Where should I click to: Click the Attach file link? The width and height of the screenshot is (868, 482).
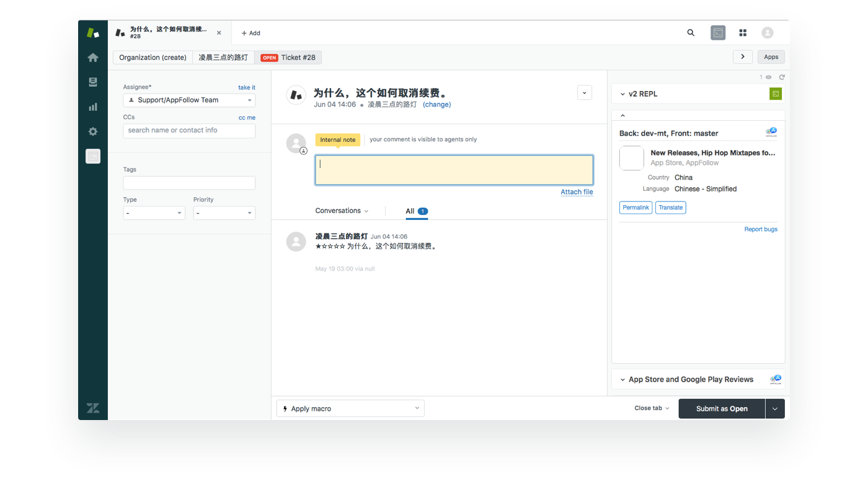coord(577,192)
